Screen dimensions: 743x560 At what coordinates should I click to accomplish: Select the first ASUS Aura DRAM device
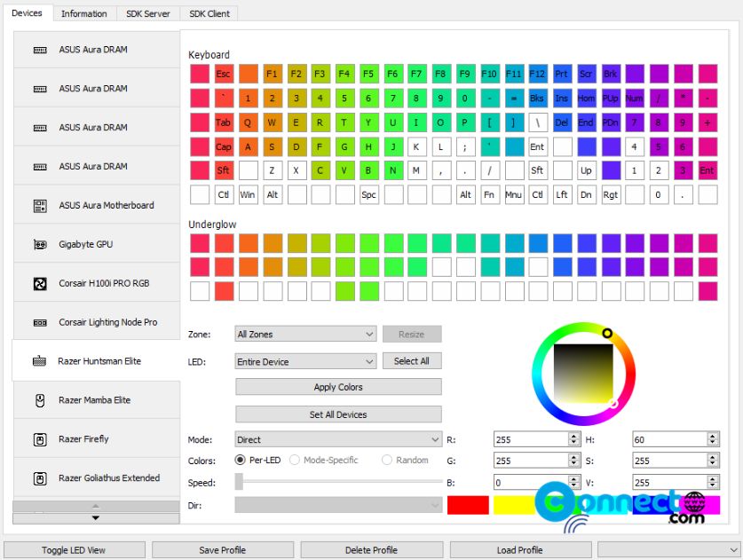pos(97,50)
